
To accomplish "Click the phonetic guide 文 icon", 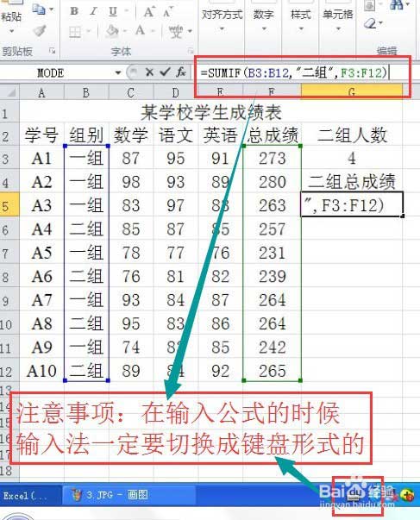I will point(176,32).
